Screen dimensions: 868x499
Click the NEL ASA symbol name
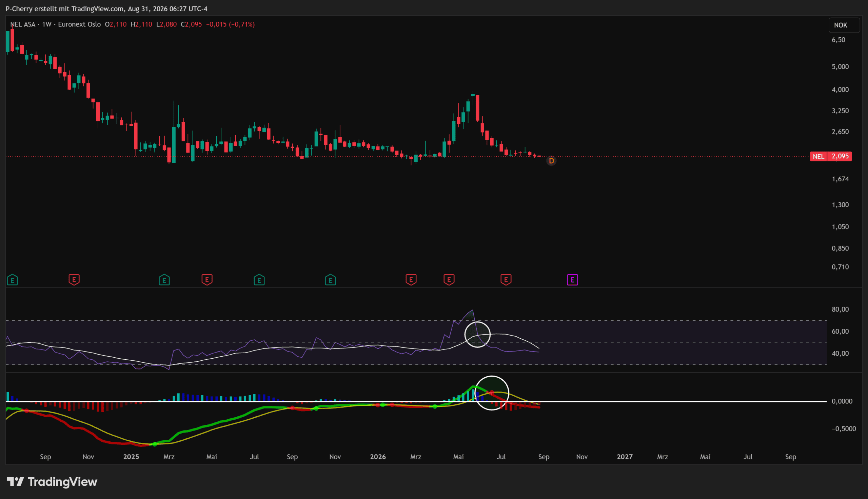23,24
